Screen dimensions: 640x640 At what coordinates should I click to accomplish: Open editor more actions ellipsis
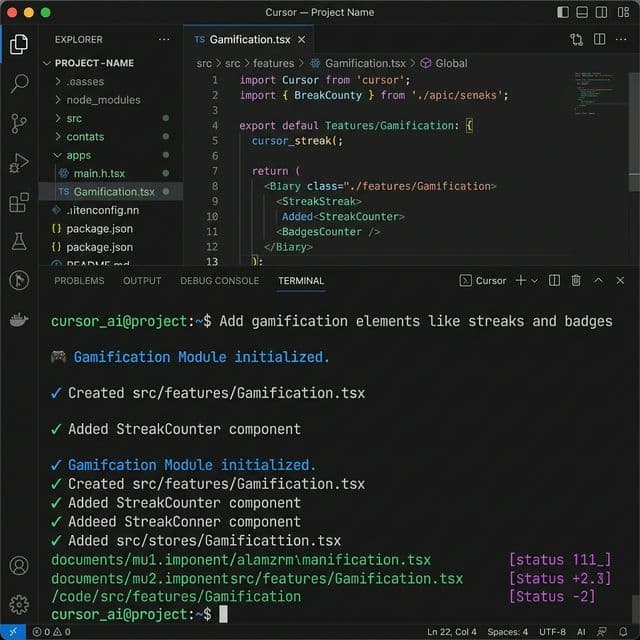621,40
